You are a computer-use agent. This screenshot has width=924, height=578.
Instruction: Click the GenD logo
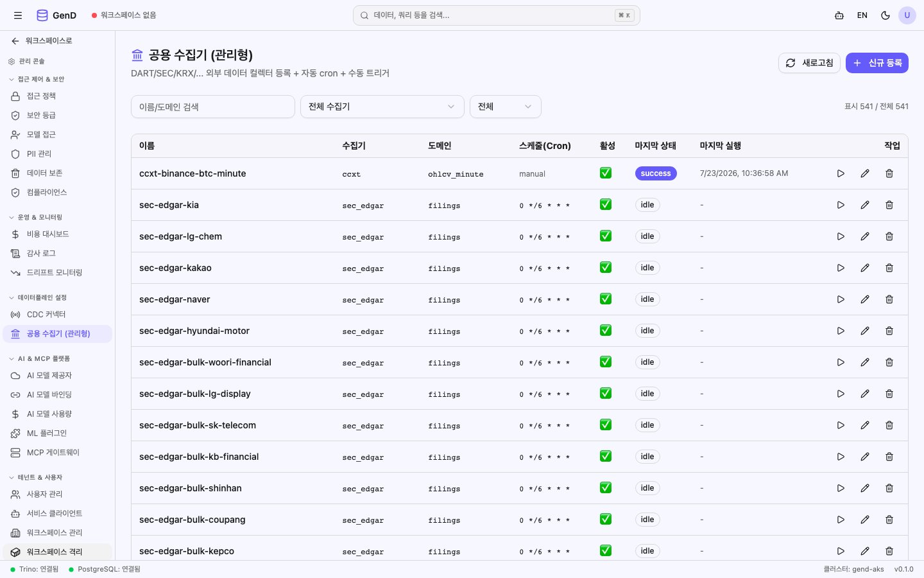[56, 15]
